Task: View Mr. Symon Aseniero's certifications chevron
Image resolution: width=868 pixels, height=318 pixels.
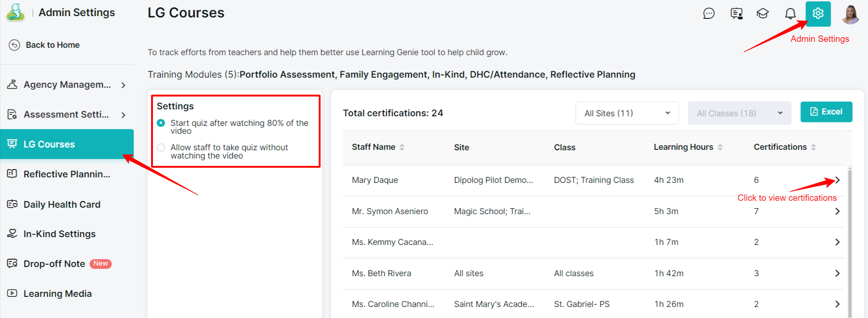Action: (x=837, y=211)
